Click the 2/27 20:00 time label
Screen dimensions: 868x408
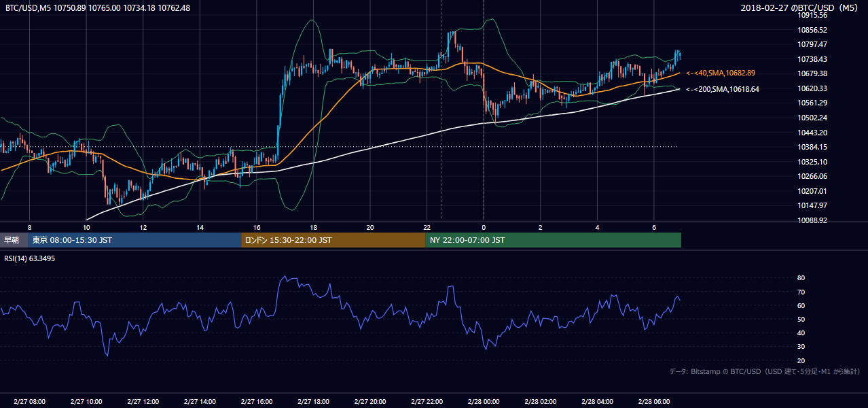click(370, 402)
